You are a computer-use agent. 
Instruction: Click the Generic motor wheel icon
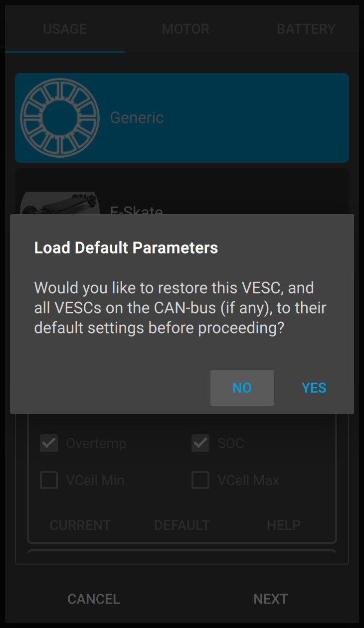[x=60, y=118]
